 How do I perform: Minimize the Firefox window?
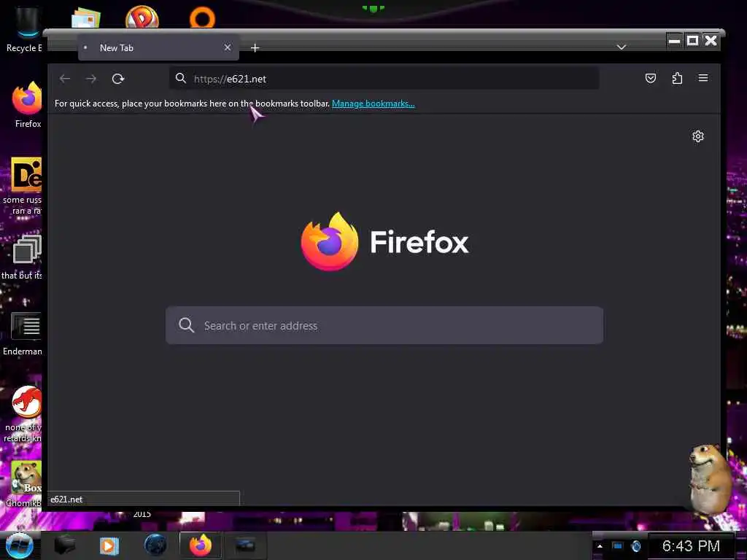click(674, 41)
